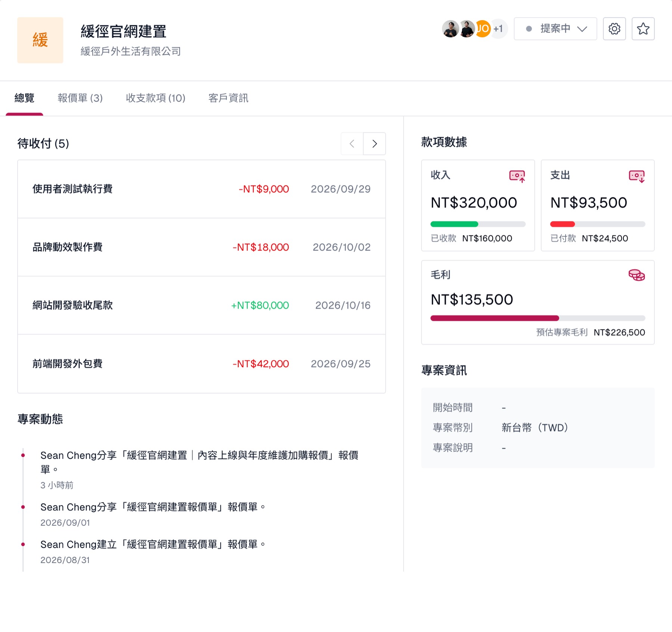Click the orange JO member avatar
Image resolution: width=672 pixels, height=632 pixels.
483,29
